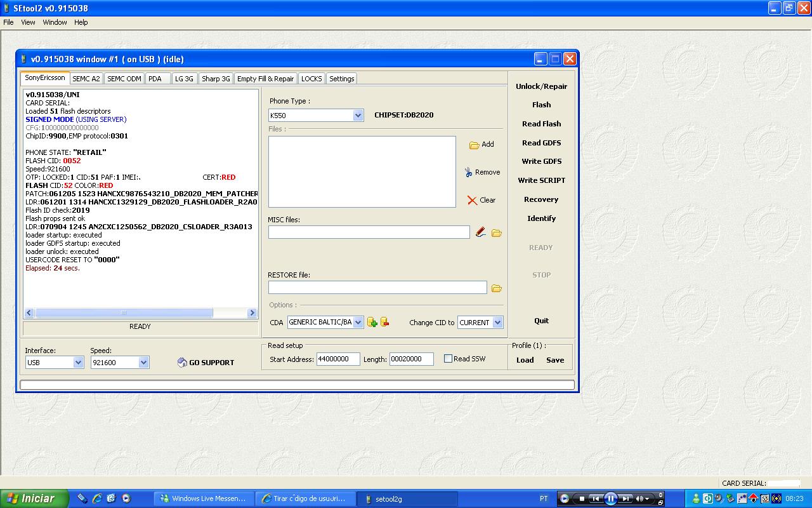
Task: Switch to the SEMC A2 tab
Action: pyautogui.click(x=86, y=79)
